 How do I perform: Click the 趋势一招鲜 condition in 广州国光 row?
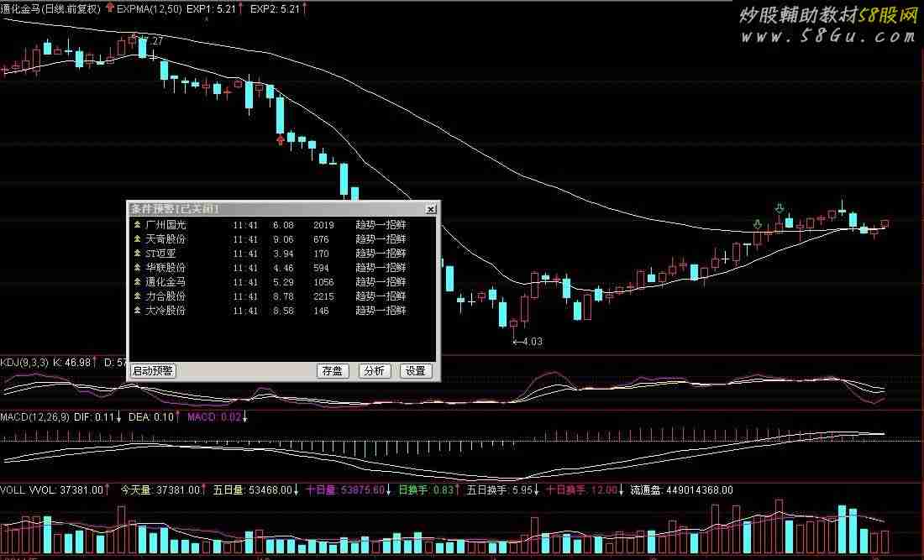[x=381, y=224]
